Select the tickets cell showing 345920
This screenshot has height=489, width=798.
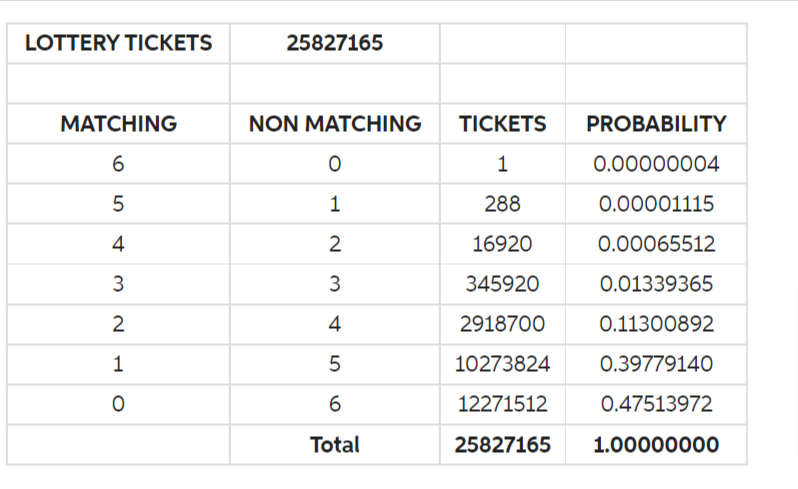[502, 284]
